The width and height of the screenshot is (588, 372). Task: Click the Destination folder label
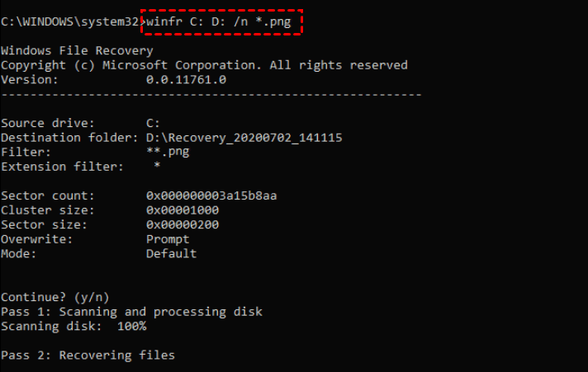64,138
